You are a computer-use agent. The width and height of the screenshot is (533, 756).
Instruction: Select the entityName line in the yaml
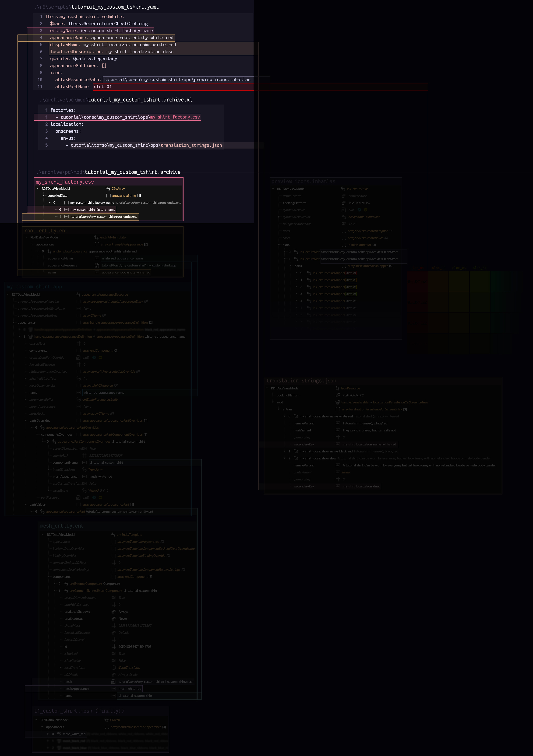(x=101, y=31)
